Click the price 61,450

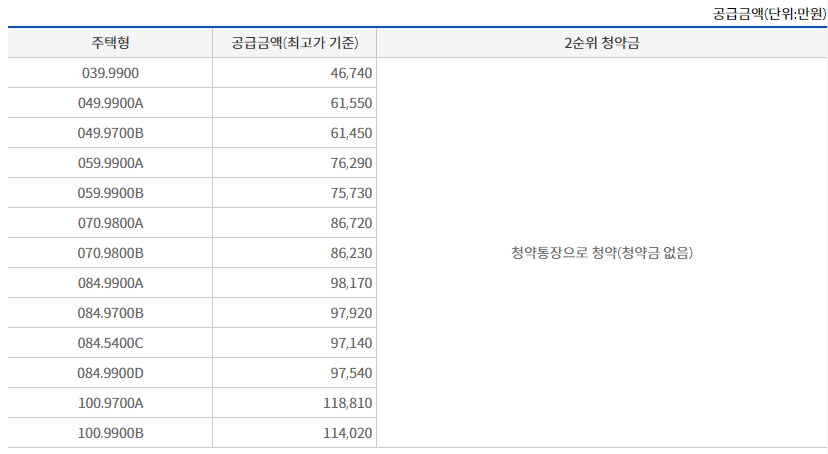pos(351,133)
